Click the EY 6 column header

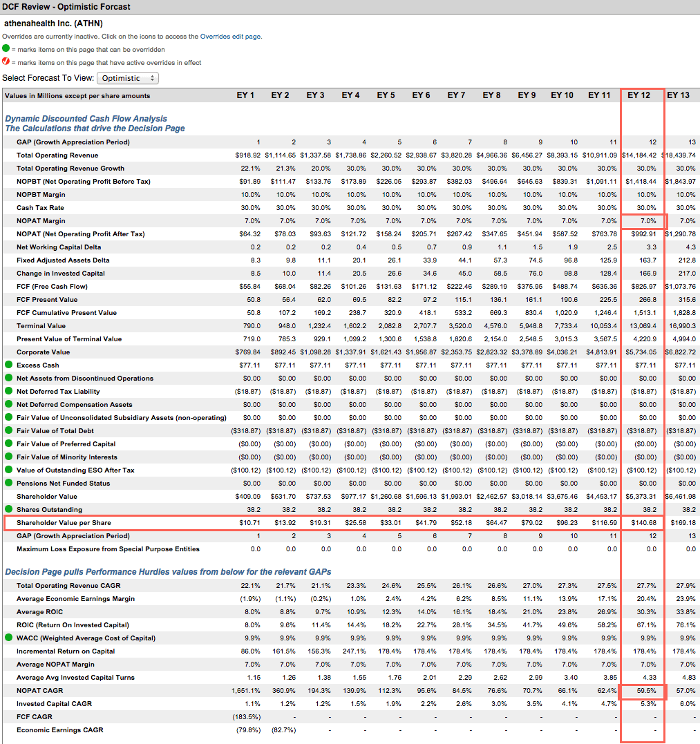pos(421,95)
